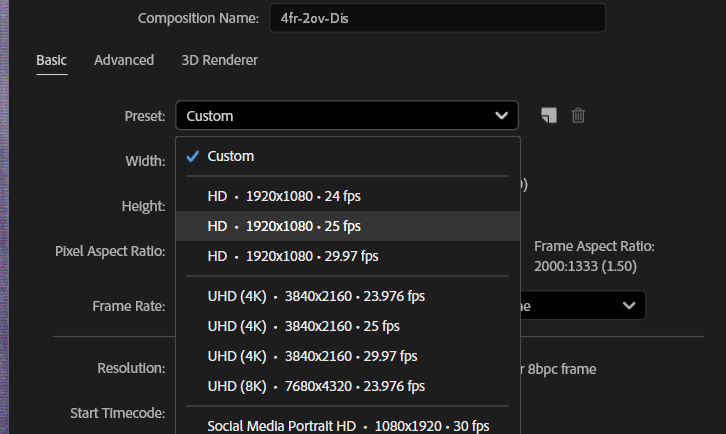
Task: Delete the preset using the trash icon
Action: 578,115
